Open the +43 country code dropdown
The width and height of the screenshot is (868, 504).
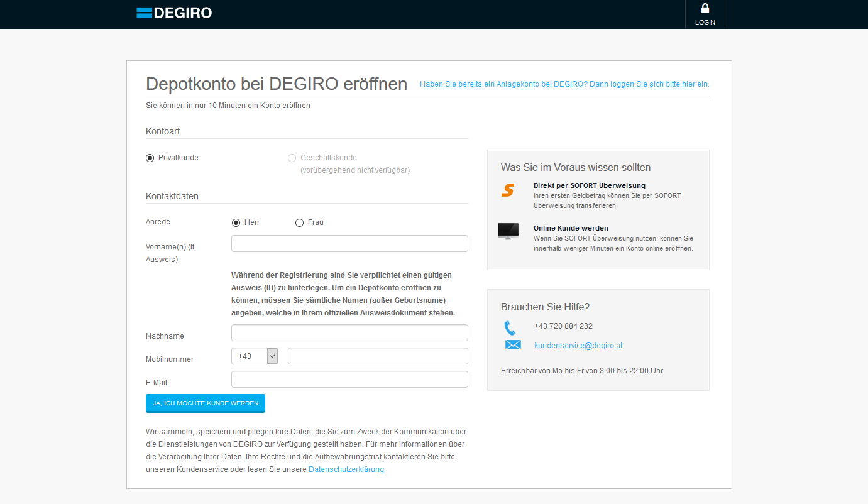[255, 356]
